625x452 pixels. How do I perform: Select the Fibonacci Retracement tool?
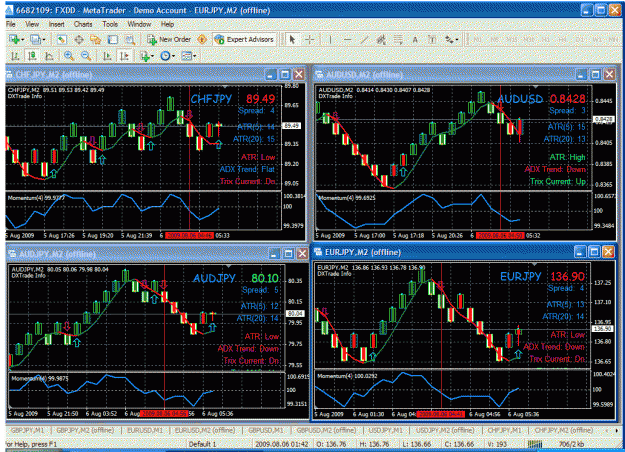[398, 39]
